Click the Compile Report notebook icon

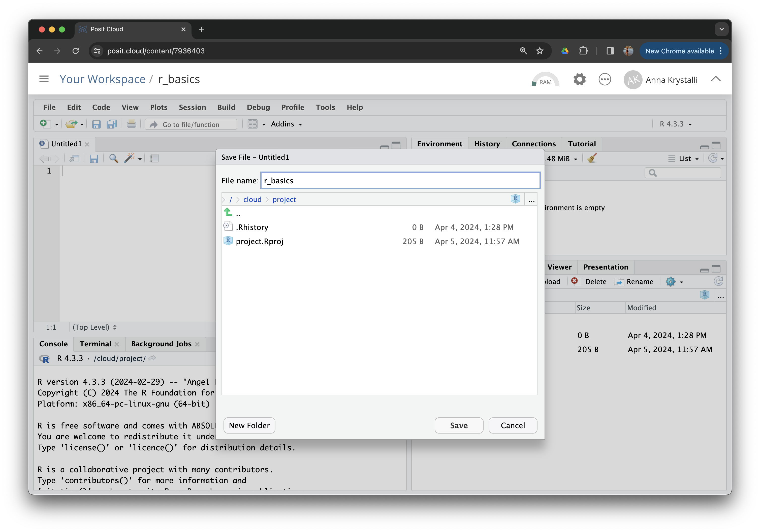point(154,158)
